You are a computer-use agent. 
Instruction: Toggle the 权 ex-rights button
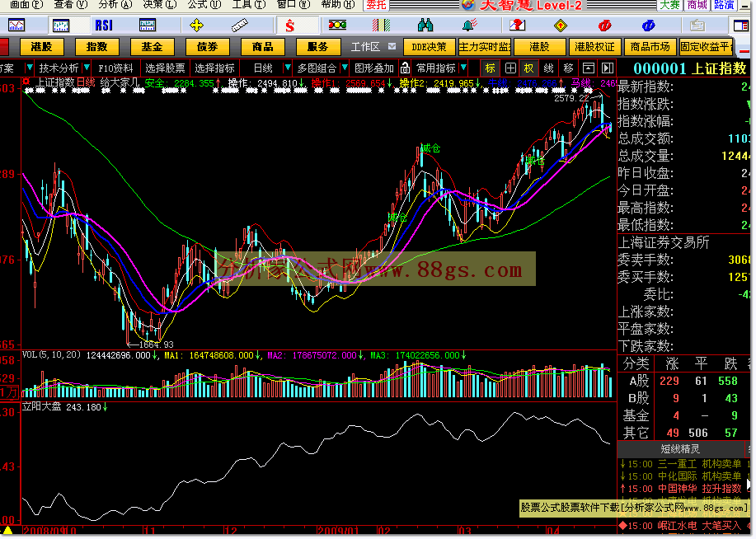click(529, 68)
